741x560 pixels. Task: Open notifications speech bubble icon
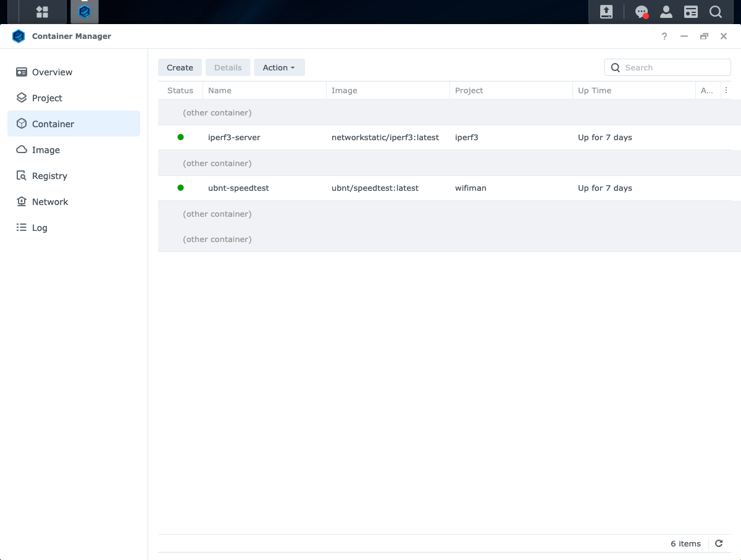(642, 12)
